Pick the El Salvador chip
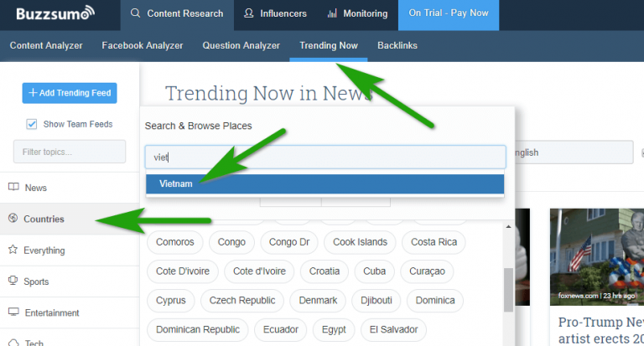Screen dimensions: 644x346 click(x=393, y=329)
